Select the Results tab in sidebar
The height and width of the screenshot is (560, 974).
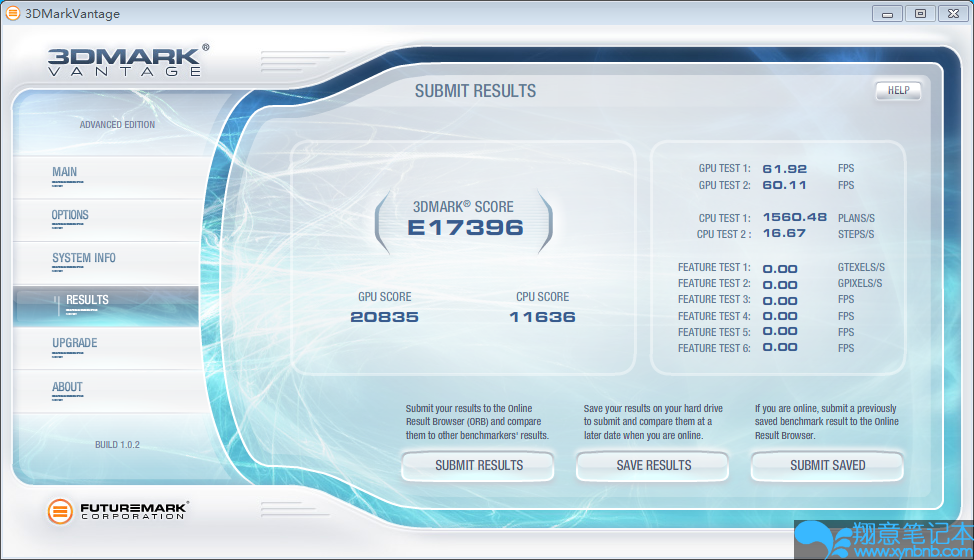pyautogui.click(x=88, y=300)
